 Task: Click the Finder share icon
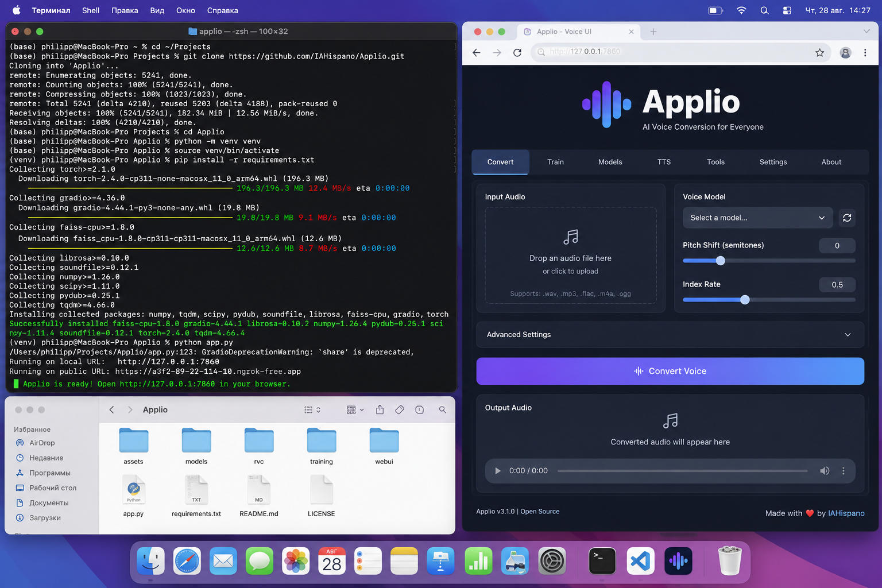(x=380, y=409)
